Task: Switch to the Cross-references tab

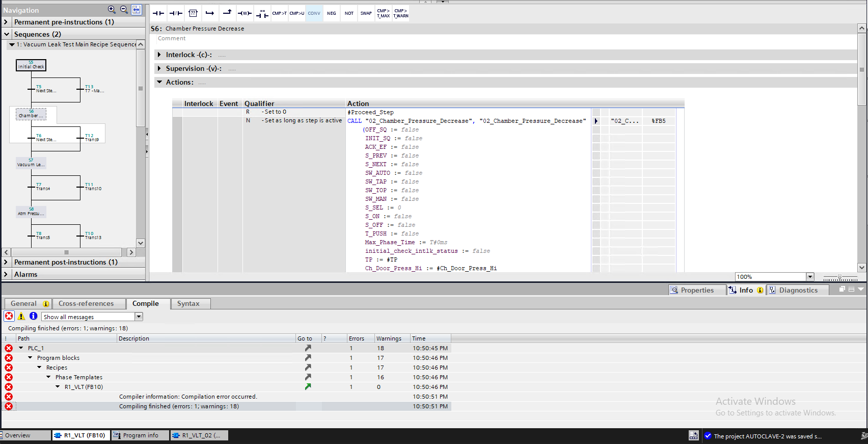Action: (x=86, y=303)
